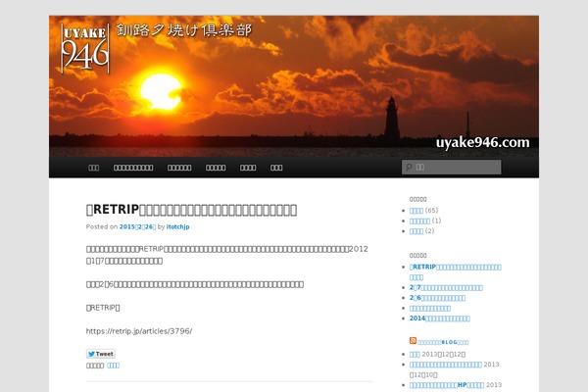Click the magnifier icon in search box

click(409, 168)
